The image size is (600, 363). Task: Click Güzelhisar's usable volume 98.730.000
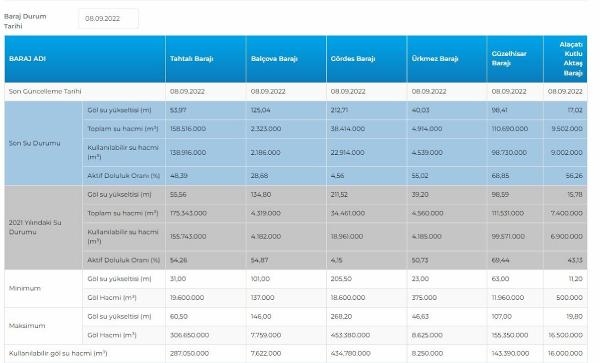(509, 152)
